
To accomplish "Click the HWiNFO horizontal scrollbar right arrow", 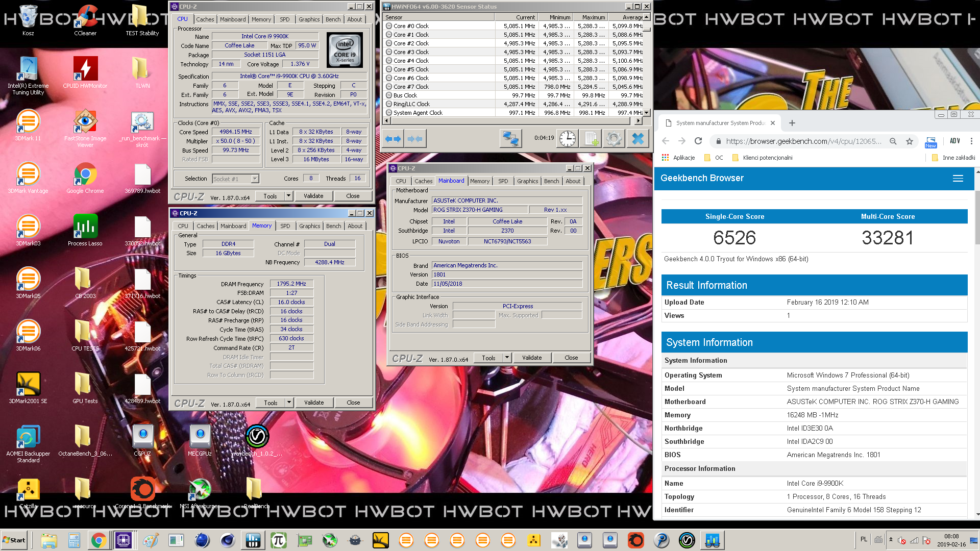I will (x=638, y=121).
